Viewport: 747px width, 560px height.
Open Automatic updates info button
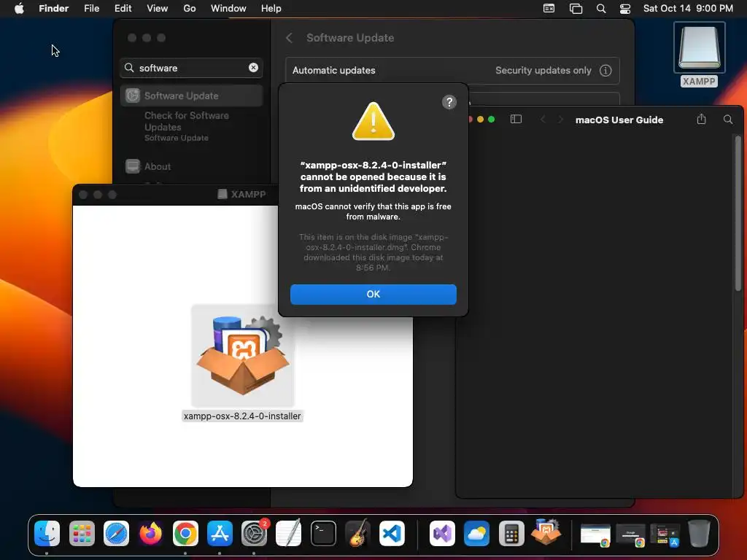pos(605,71)
